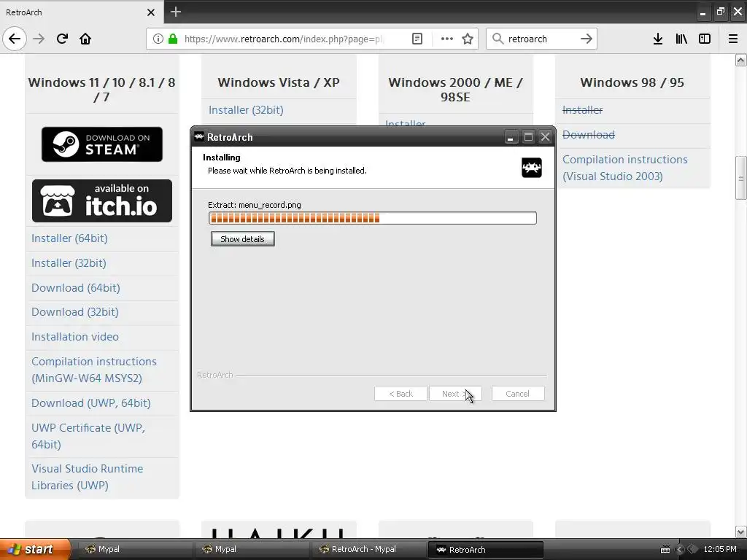
Task: Open Compilation instructions (MinGW-W64 MSYS2) link
Action: coord(94,370)
